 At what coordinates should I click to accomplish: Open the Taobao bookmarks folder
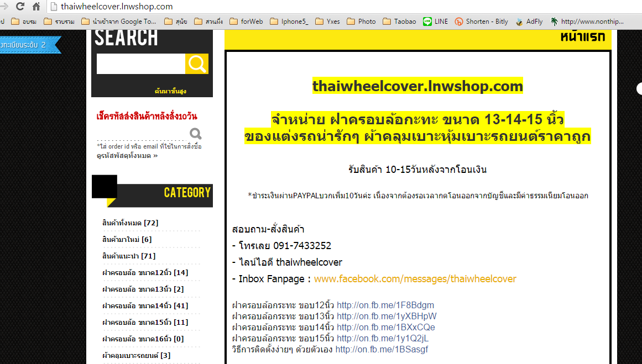pos(399,22)
